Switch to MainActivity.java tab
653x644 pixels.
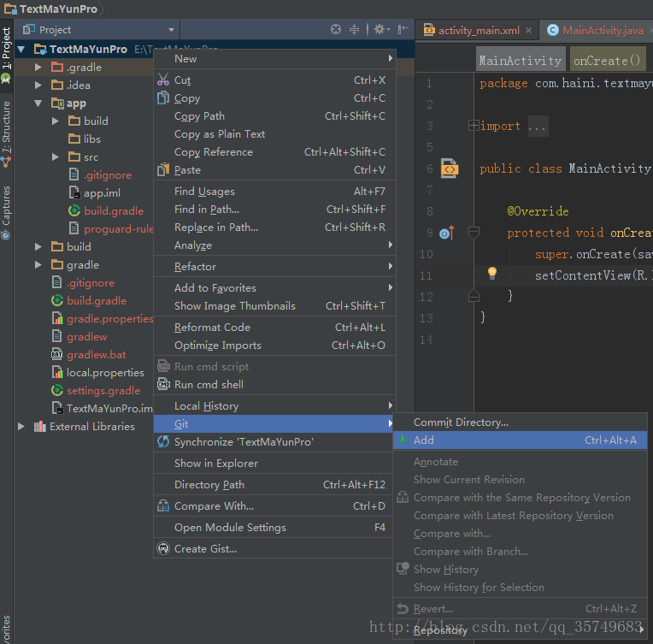tap(595, 31)
